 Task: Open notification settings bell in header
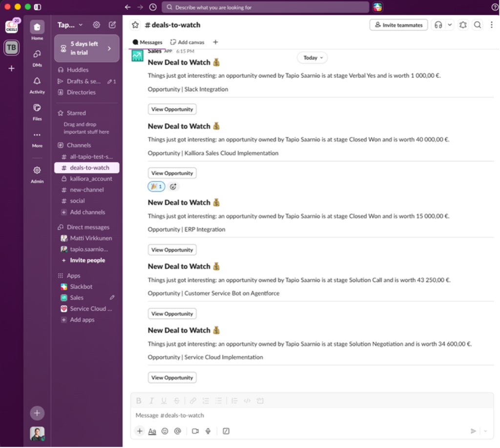point(463,25)
